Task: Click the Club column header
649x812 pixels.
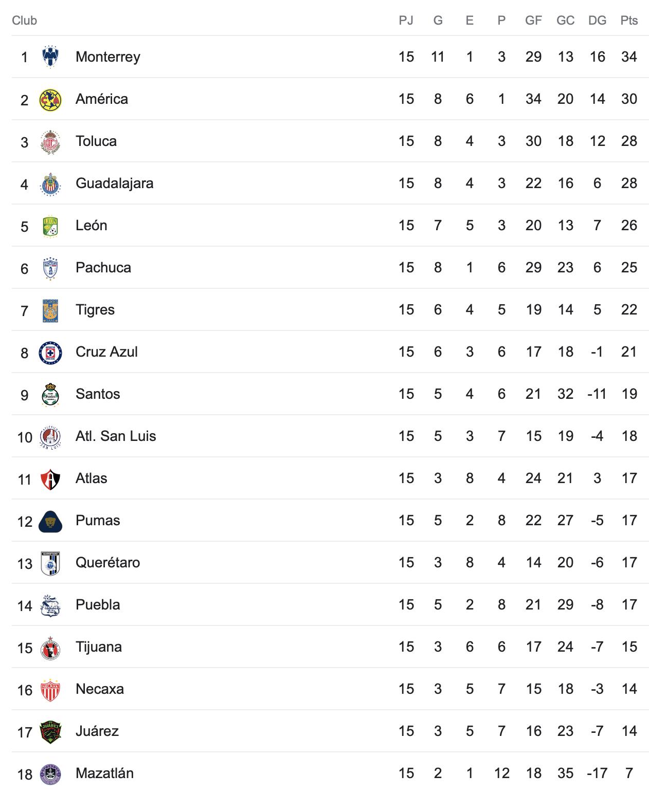Action: point(25,21)
